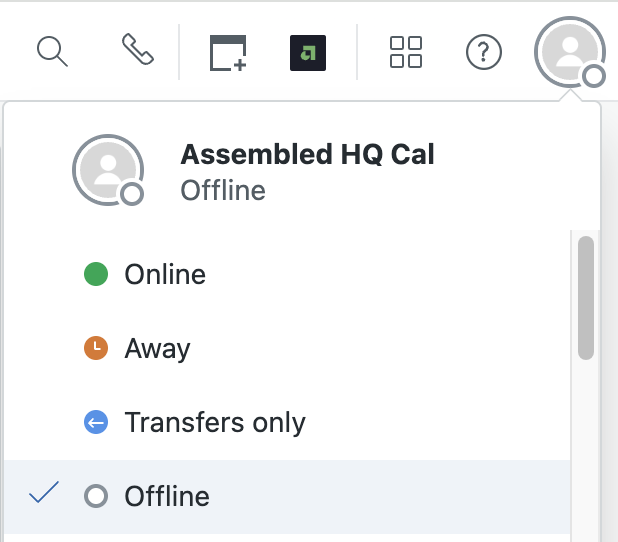Click the green Online status dot
The image size is (618, 542).
pos(96,274)
